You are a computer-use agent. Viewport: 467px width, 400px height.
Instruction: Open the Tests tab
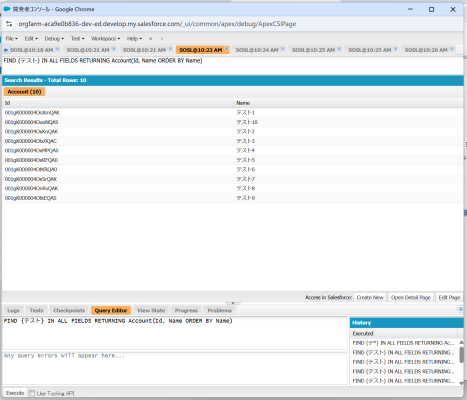coord(36,310)
